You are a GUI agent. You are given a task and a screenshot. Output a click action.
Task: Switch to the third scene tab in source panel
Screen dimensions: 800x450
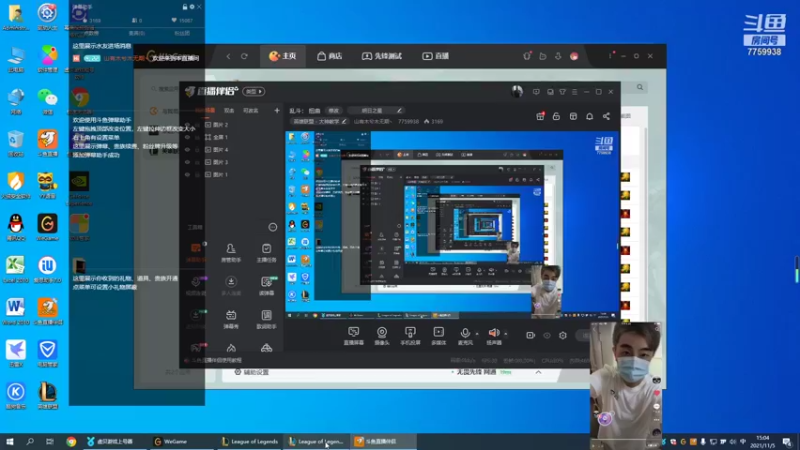click(251, 110)
